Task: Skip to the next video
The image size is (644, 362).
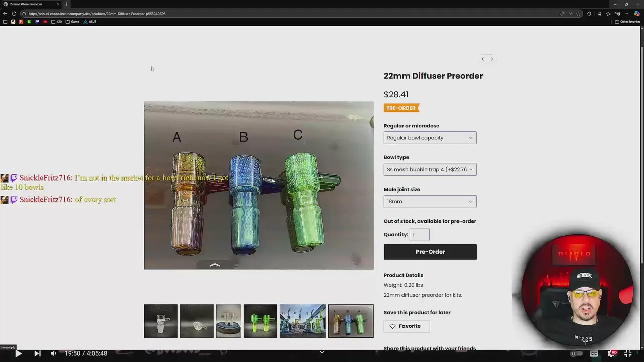Action: point(37,354)
